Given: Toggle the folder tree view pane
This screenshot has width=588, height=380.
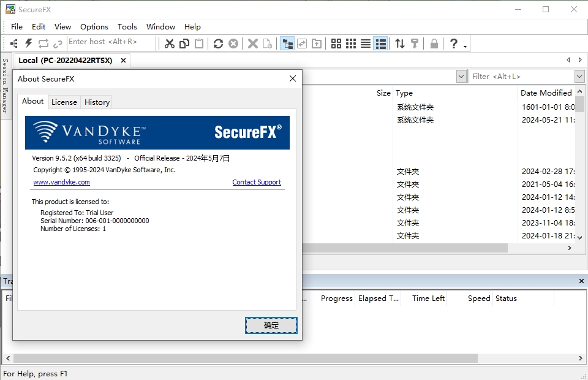Looking at the screenshot, I should (x=287, y=43).
